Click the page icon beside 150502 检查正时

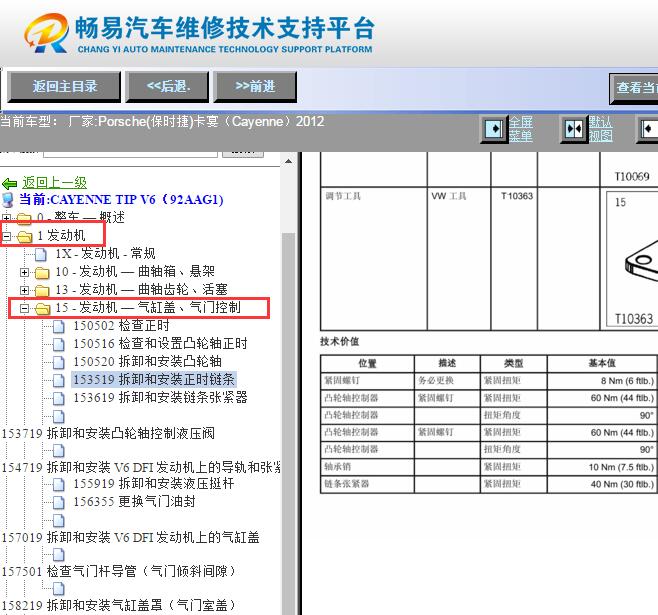click(x=59, y=326)
